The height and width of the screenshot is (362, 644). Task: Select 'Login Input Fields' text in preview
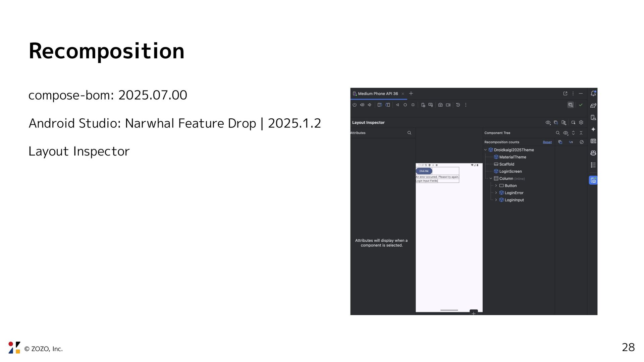[x=427, y=181]
